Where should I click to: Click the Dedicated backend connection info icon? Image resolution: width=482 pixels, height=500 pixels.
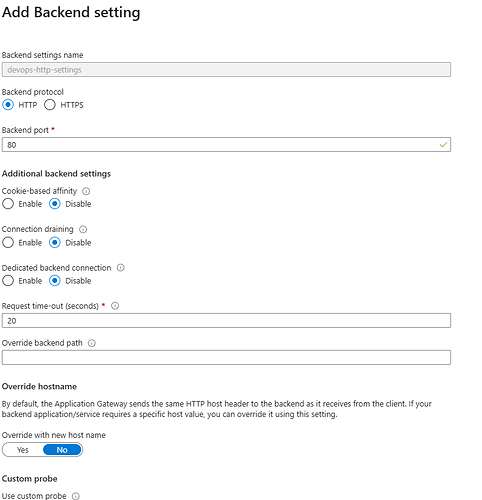(x=121, y=268)
